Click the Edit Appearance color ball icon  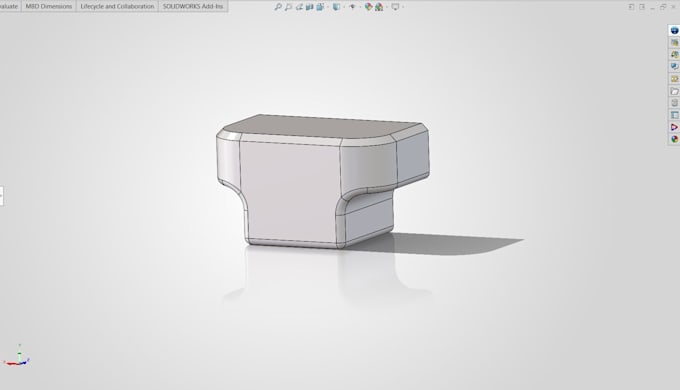click(x=368, y=7)
